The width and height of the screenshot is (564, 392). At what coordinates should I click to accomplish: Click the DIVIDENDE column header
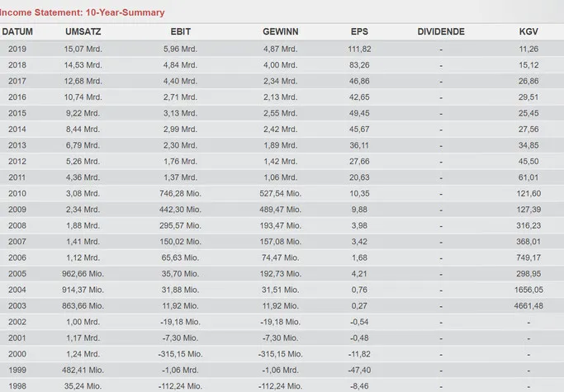pos(441,31)
